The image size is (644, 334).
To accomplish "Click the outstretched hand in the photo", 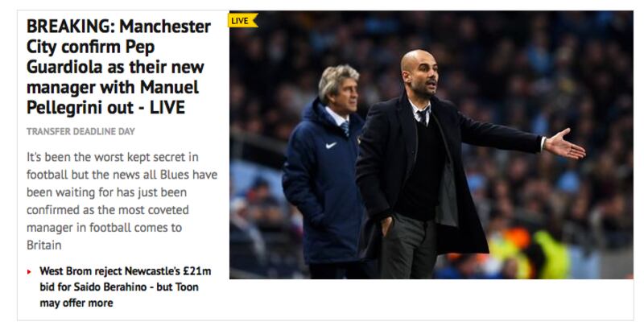I will pos(565,144).
